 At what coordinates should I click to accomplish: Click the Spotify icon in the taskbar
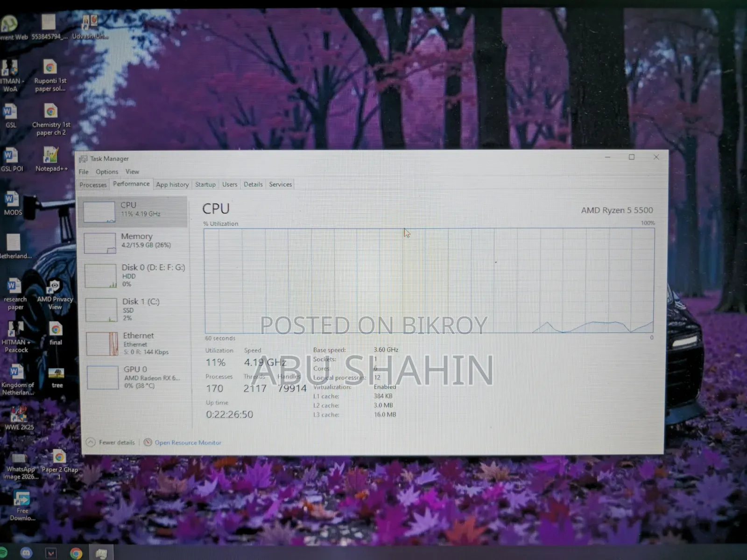(x=3, y=553)
